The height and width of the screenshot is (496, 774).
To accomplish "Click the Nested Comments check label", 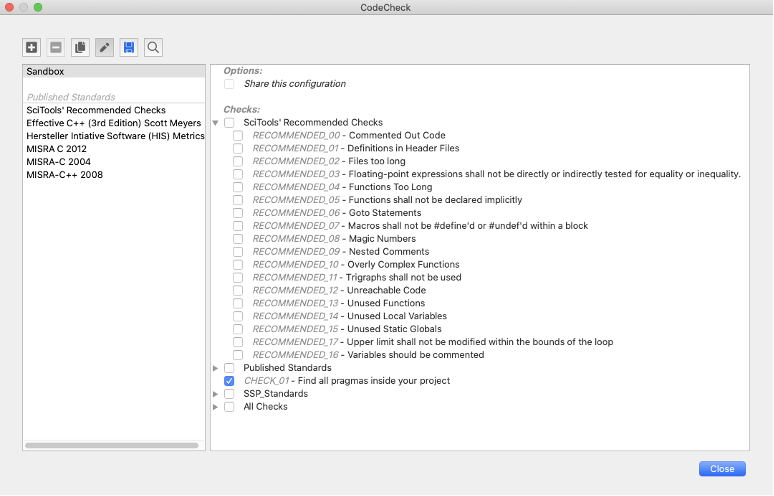I will (x=389, y=251).
